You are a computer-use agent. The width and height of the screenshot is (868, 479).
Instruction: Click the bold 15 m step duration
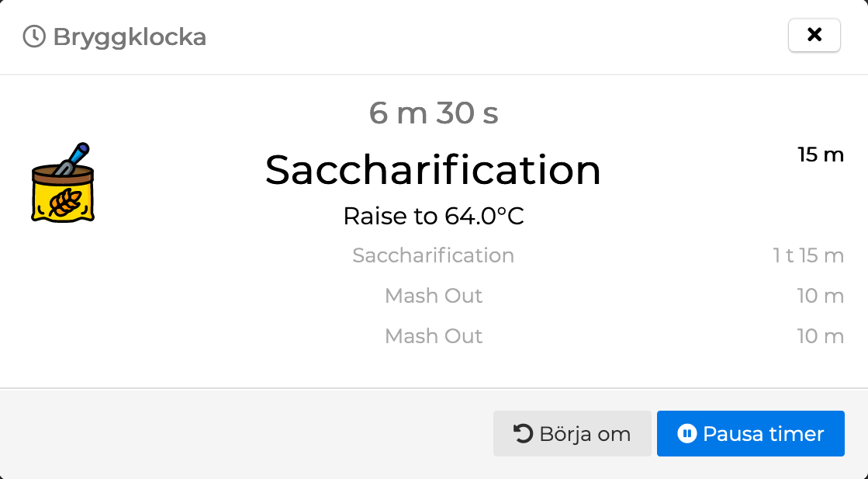821,154
